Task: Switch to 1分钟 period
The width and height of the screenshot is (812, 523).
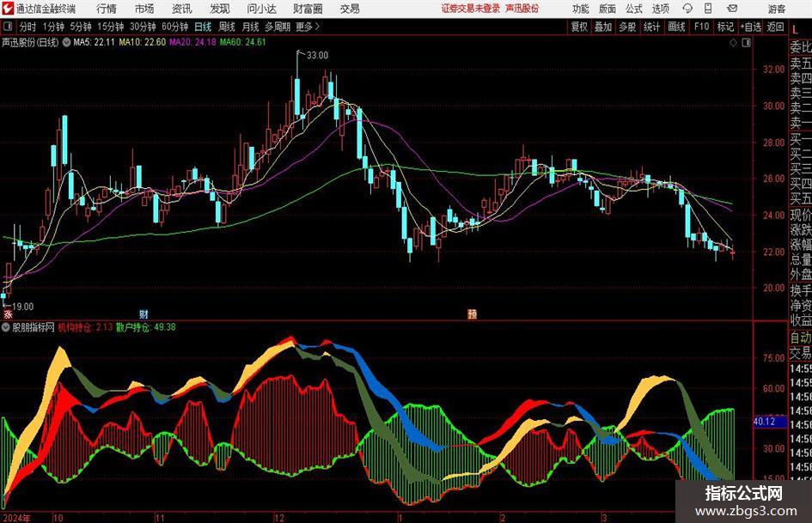Action: (x=52, y=27)
